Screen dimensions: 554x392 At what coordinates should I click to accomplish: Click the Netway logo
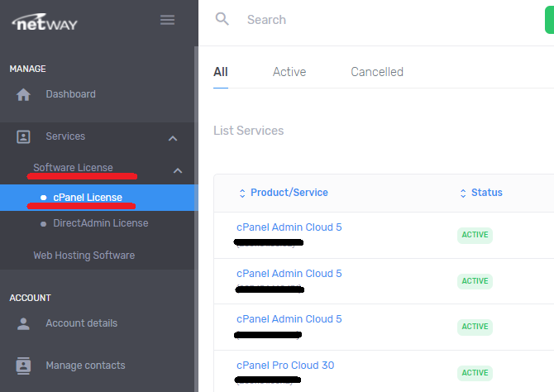(45, 22)
